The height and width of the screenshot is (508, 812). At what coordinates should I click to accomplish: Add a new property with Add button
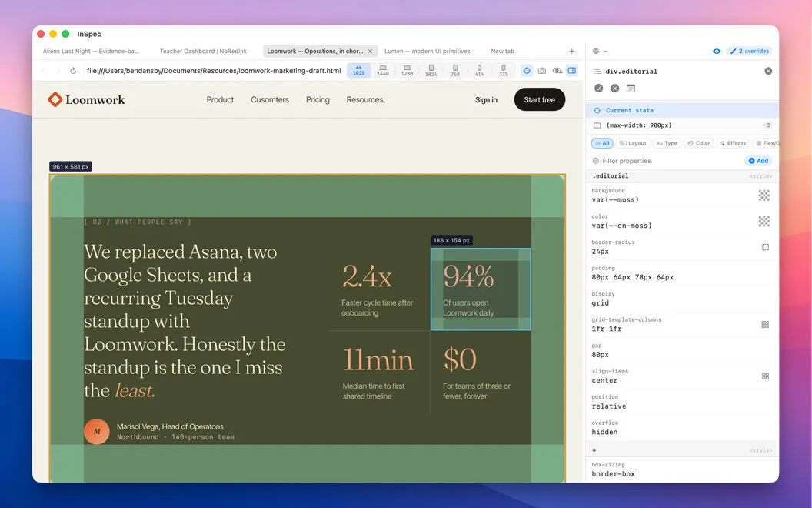point(758,161)
